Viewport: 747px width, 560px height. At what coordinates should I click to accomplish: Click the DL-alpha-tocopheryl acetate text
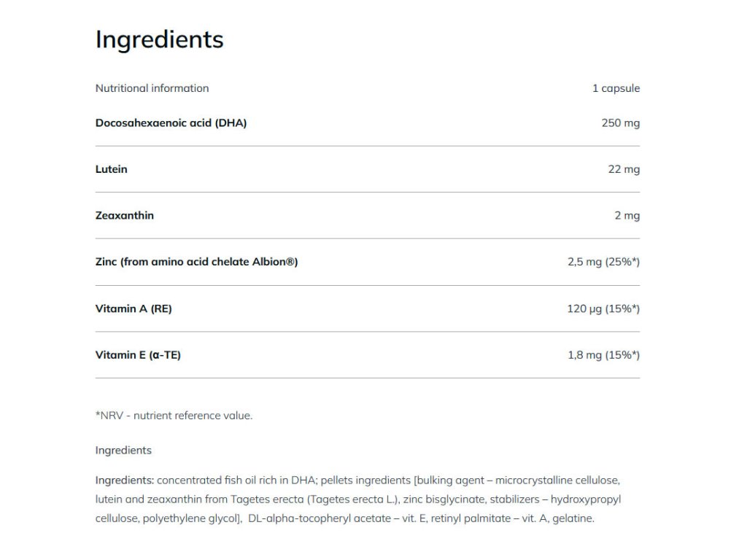(320, 518)
